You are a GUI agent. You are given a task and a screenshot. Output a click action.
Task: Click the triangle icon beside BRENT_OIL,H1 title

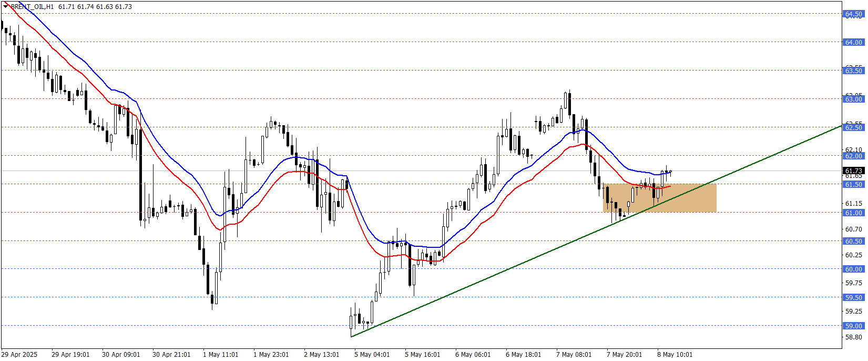[x=5, y=6]
